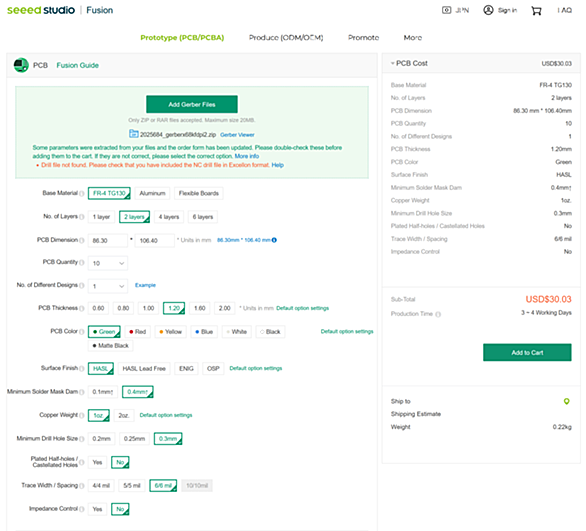This screenshot has width=586, height=531.
Task: Click Help link for drill file
Action: 277,165
